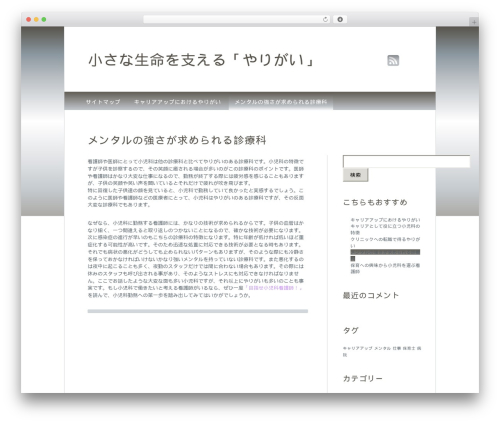Click the 最近のコメント sidebar heading
Image resolution: width=500 pixels, height=423 pixels.
point(371,295)
